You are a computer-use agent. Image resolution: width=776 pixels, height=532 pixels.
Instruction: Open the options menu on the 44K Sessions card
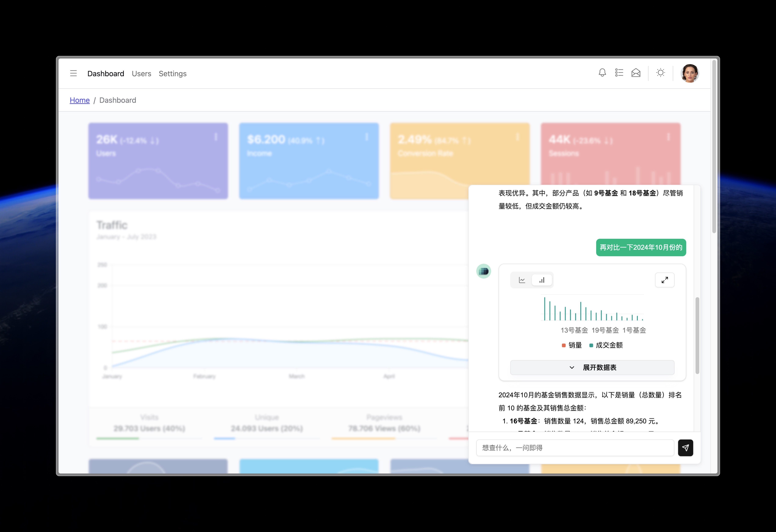[x=668, y=136]
